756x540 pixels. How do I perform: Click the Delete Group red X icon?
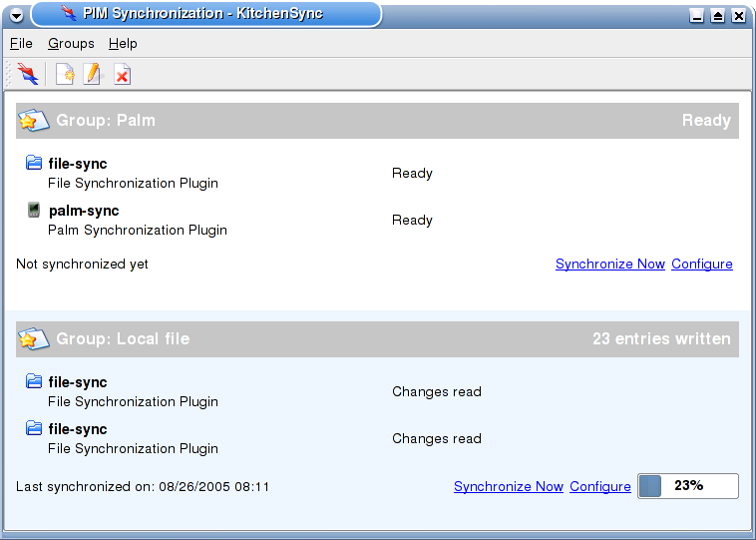point(122,74)
